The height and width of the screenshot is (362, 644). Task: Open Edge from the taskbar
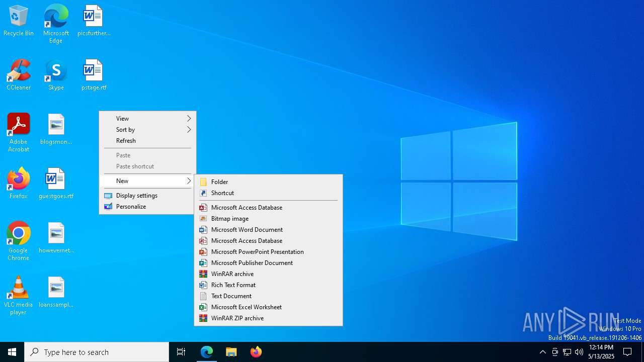click(207, 352)
